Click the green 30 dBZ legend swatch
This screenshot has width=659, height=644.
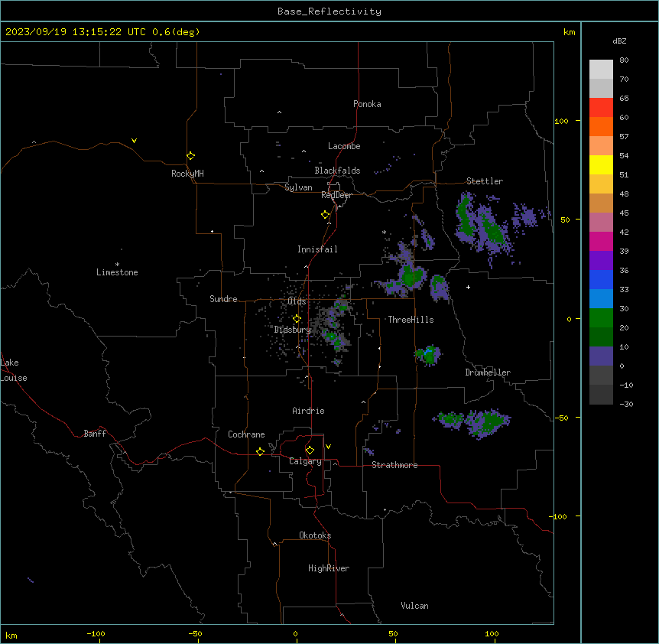click(601, 318)
